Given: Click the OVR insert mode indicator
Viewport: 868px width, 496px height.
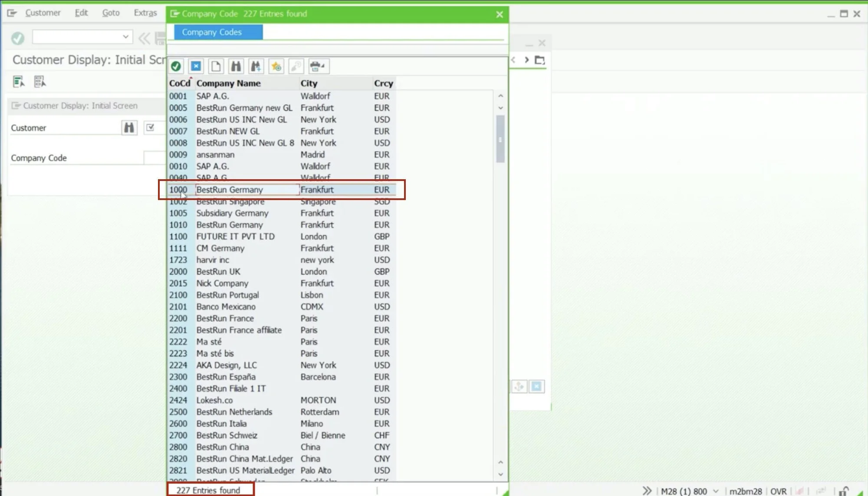Looking at the screenshot, I should pyautogui.click(x=778, y=491).
